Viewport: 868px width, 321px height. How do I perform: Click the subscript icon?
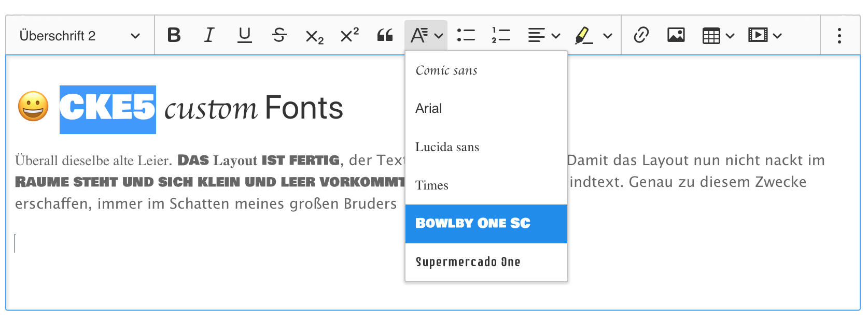pyautogui.click(x=314, y=36)
